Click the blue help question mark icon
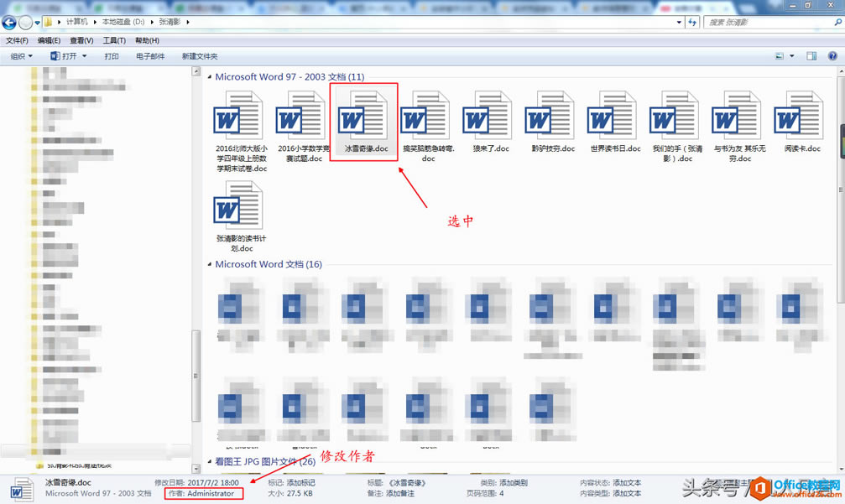Screen dimensions: 845x504 [x=832, y=56]
